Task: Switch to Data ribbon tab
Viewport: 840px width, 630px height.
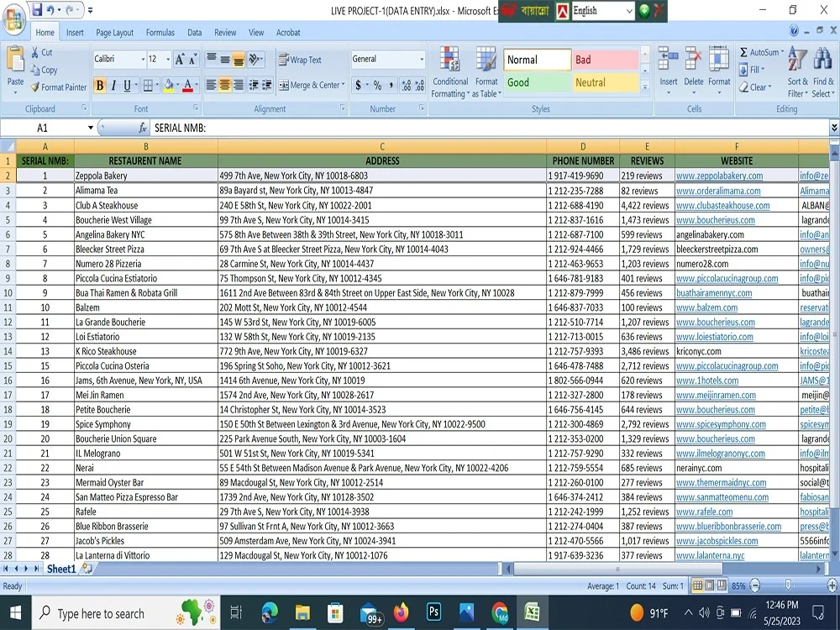Action: coord(195,33)
